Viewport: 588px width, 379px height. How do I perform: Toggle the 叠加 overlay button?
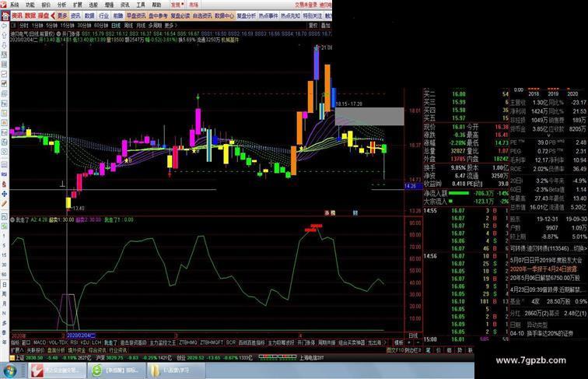tap(325, 26)
